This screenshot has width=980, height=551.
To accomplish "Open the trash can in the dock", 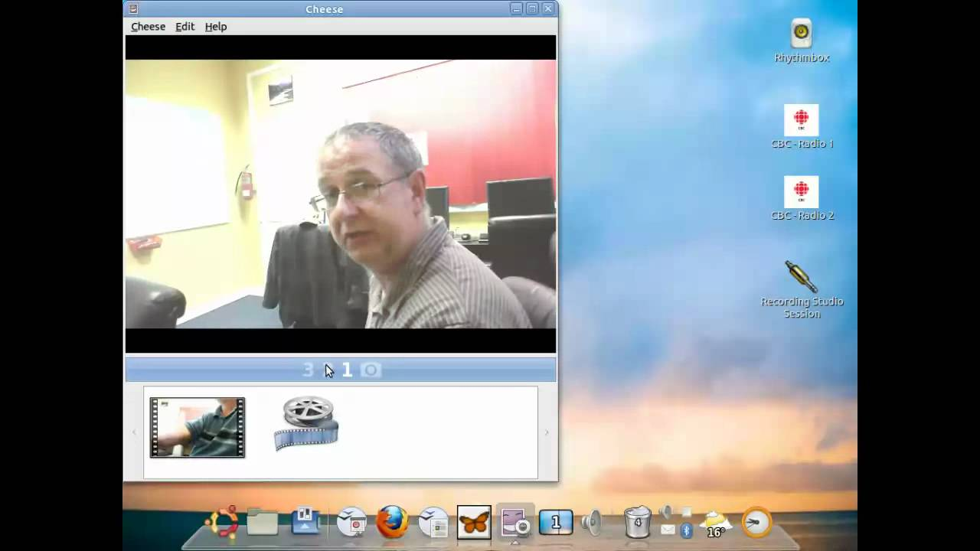I will point(638,522).
